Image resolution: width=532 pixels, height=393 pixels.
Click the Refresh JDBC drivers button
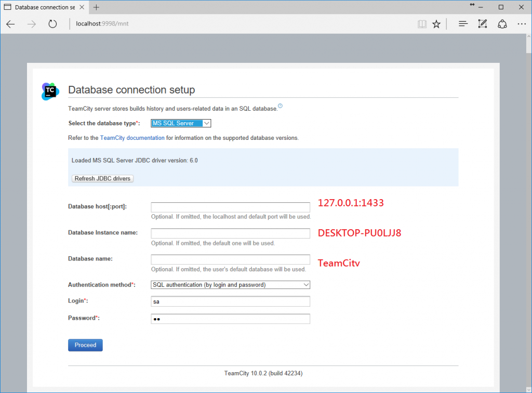tap(102, 178)
